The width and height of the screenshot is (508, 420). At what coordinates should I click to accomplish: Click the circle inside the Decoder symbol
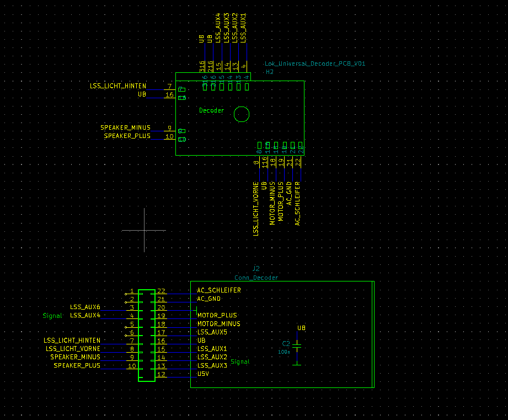[x=242, y=114]
